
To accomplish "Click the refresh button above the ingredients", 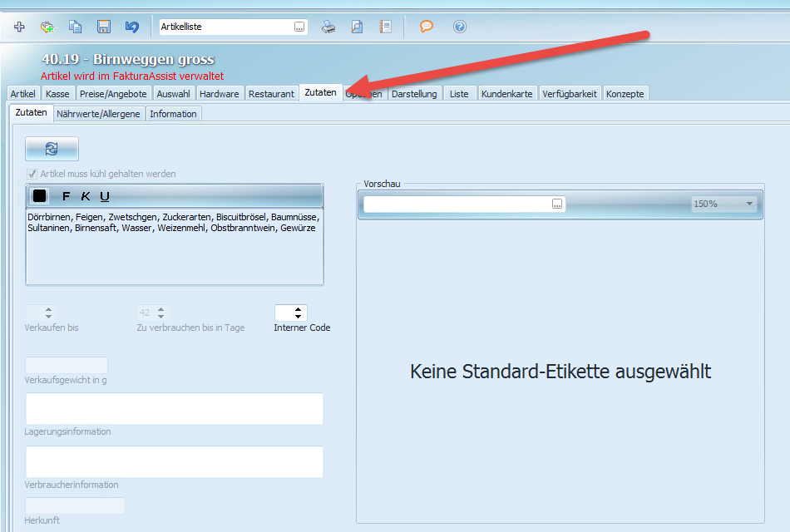I will pyautogui.click(x=52, y=148).
